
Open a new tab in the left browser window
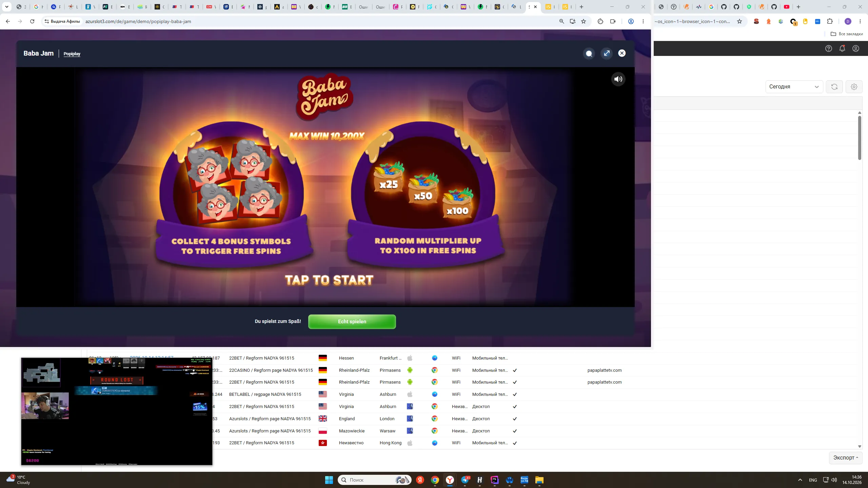581,7
